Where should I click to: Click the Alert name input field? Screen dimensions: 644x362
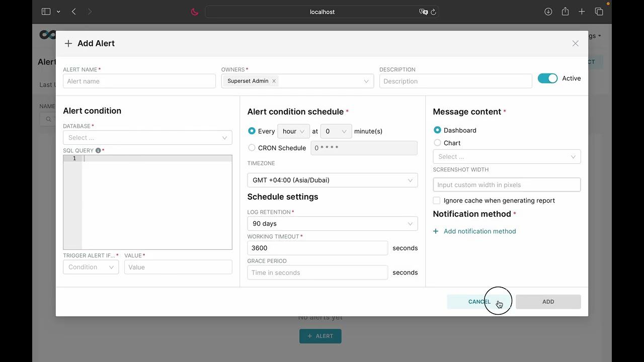pos(139,81)
